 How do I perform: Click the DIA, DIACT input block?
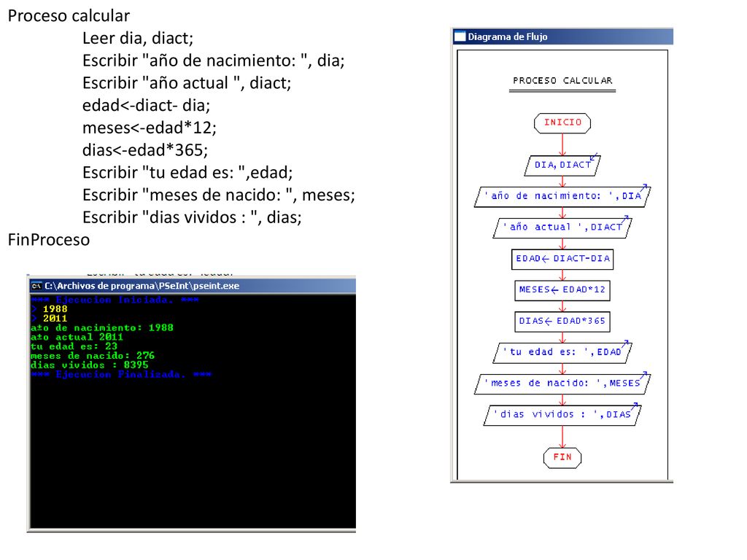[x=562, y=166]
